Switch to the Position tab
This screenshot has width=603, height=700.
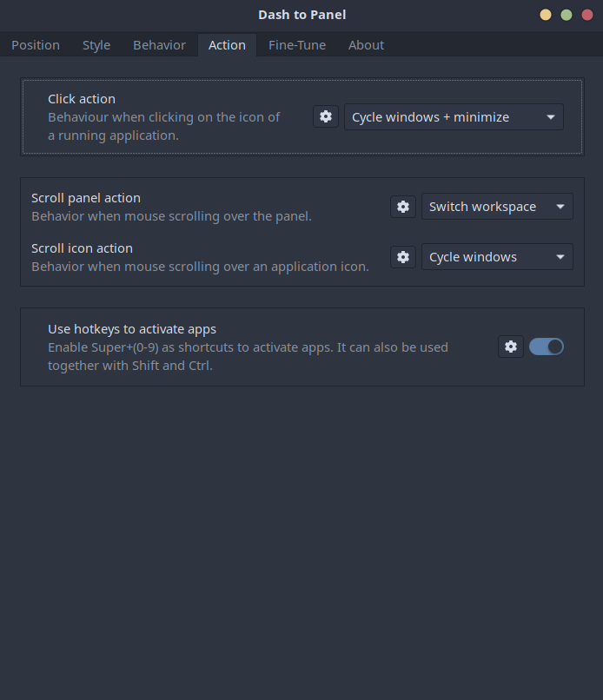coord(35,45)
